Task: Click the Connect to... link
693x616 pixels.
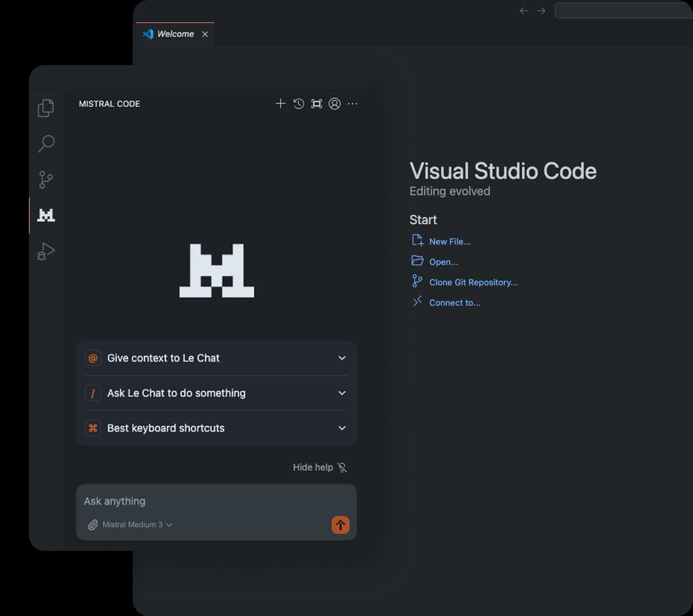Action: [454, 302]
